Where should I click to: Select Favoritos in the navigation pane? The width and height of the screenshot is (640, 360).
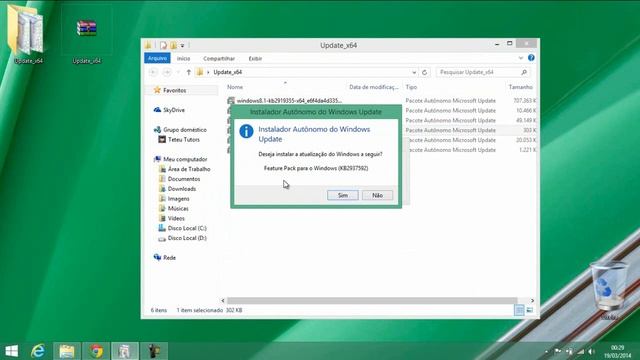click(174, 90)
